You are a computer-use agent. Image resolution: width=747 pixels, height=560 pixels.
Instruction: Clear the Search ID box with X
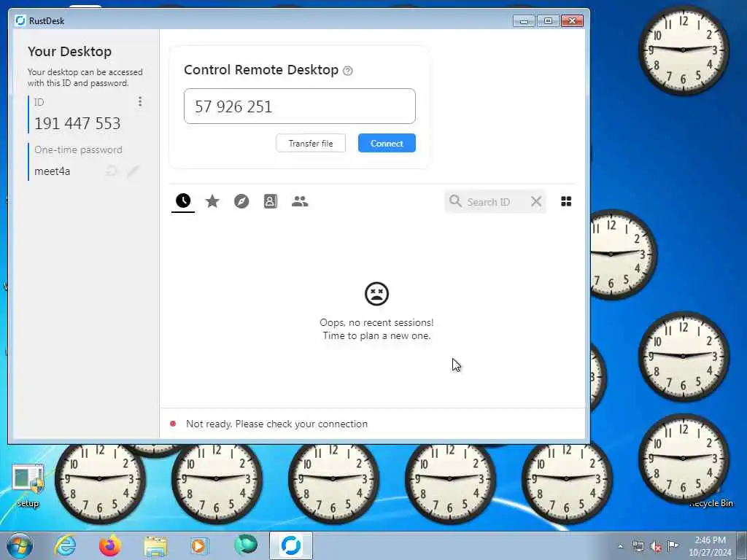(x=536, y=201)
